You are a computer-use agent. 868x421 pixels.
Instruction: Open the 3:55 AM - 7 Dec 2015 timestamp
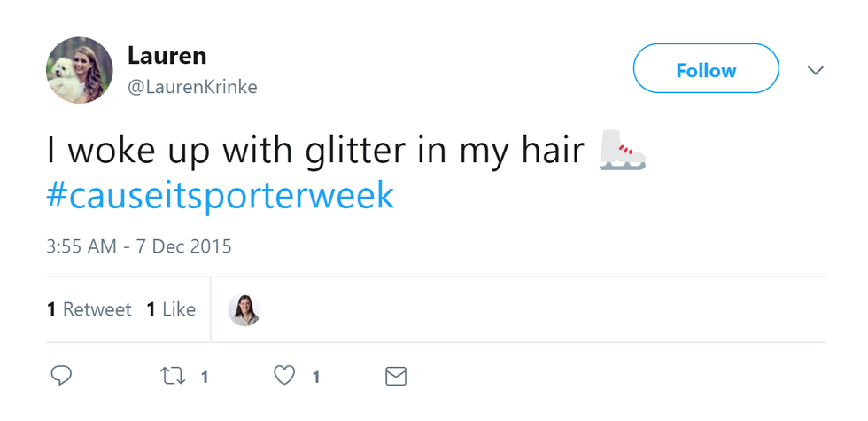click(139, 246)
